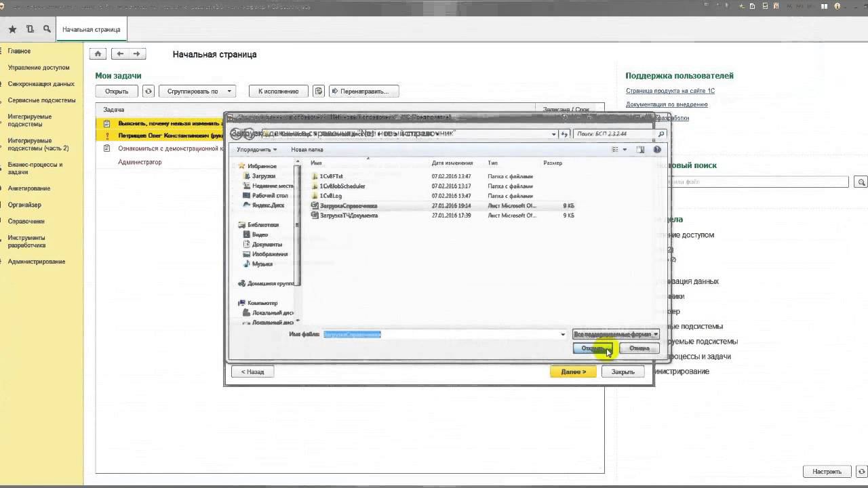Open Анкетирование in the sidebar
868x488 pixels.
(29, 188)
